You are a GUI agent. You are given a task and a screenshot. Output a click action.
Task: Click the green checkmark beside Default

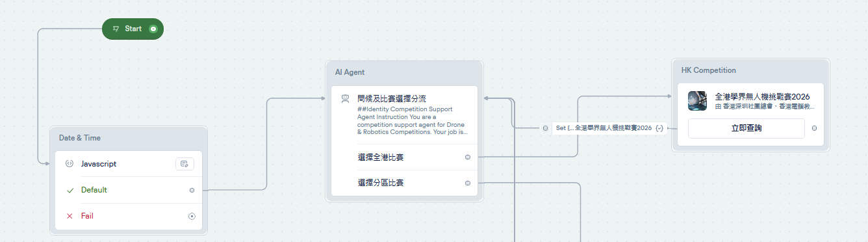(70, 190)
